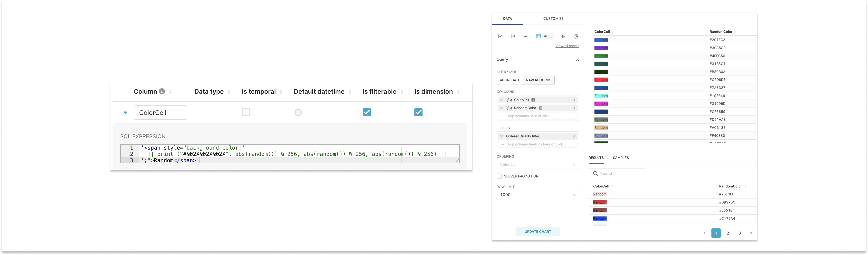Enable SERVER PAGINATION
Viewport: 868px width, 255px height.
tap(499, 176)
